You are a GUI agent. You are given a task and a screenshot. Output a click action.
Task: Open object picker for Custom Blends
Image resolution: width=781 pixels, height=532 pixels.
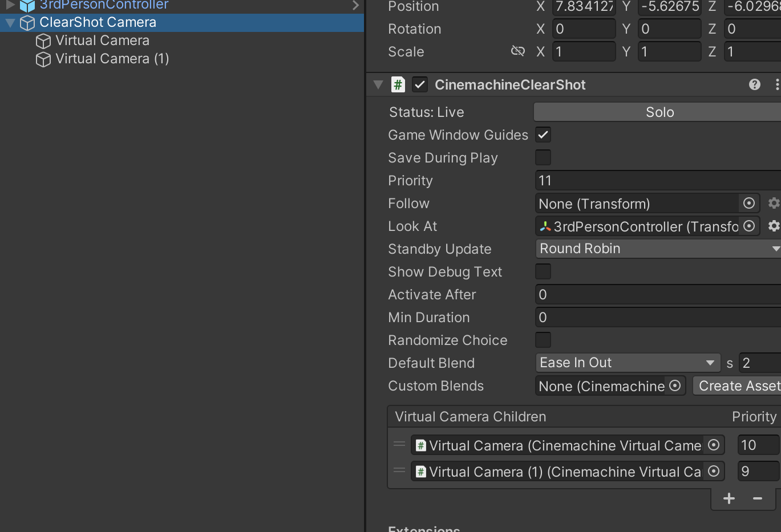coord(675,385)
